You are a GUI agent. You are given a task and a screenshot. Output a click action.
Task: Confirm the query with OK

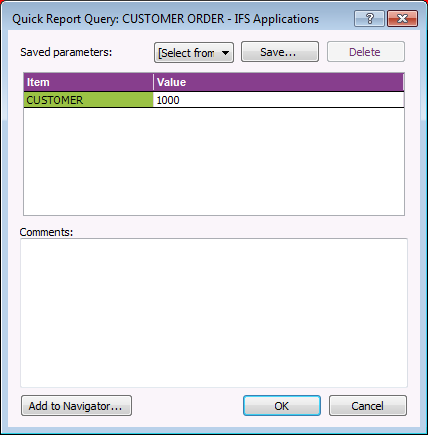coord(282,406)
